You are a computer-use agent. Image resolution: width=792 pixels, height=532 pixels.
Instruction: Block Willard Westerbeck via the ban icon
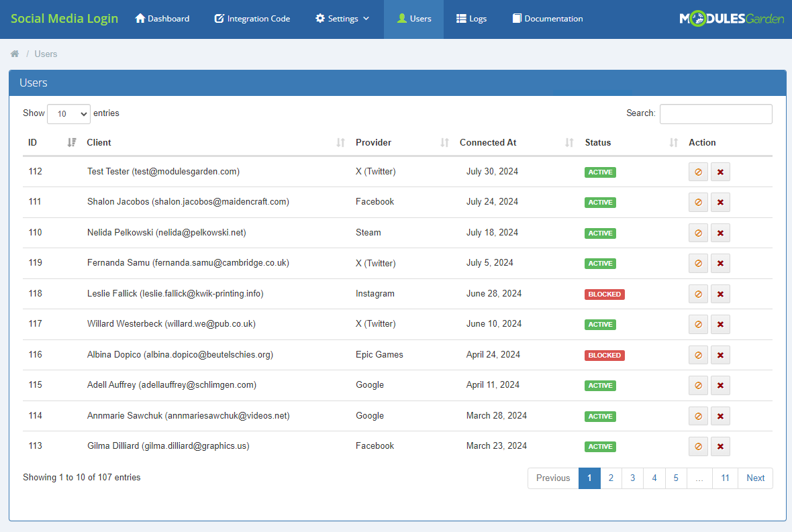coord(698,325)
